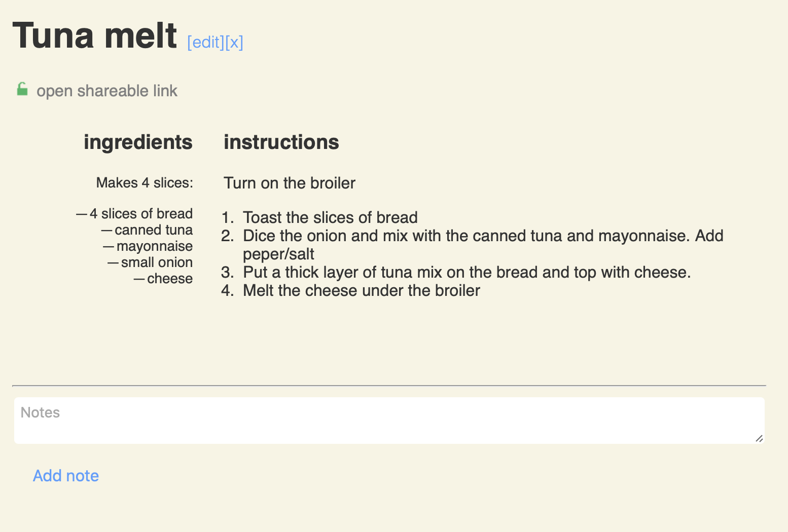Select the "4 slices of bread" ingredient

(x=140, y=214)
